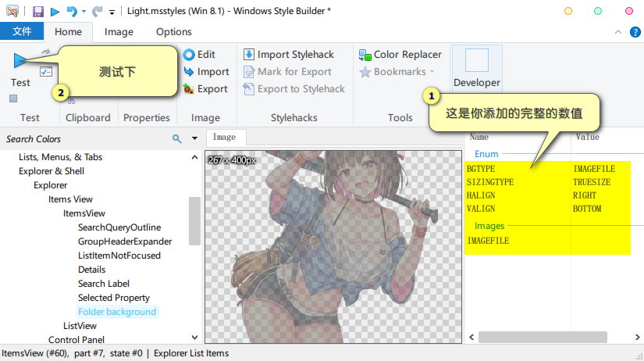Open the Undo history dropdown arrow
644x361 pixels.
click(84, 12)
